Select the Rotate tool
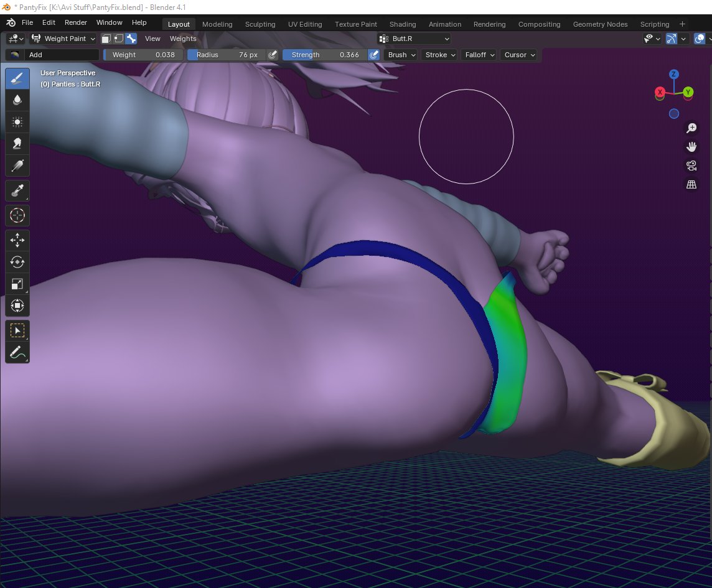 point(17,262)
